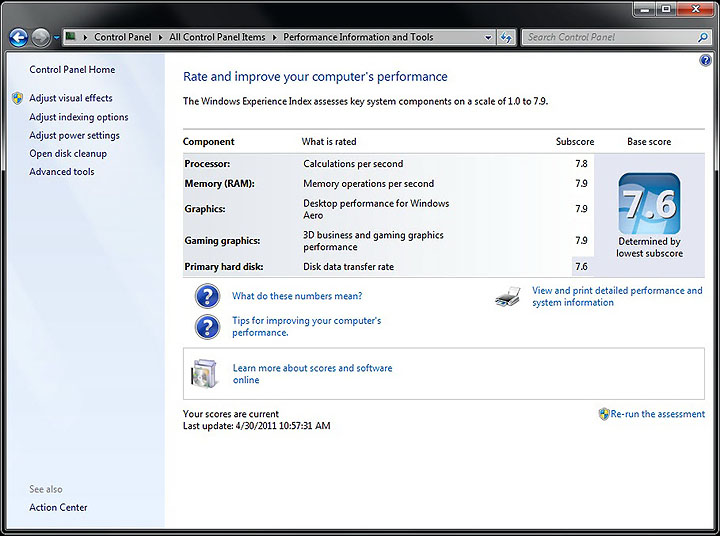
Task: Click the Primary hard disk subscore 7.6
Action: pos(581,267)
